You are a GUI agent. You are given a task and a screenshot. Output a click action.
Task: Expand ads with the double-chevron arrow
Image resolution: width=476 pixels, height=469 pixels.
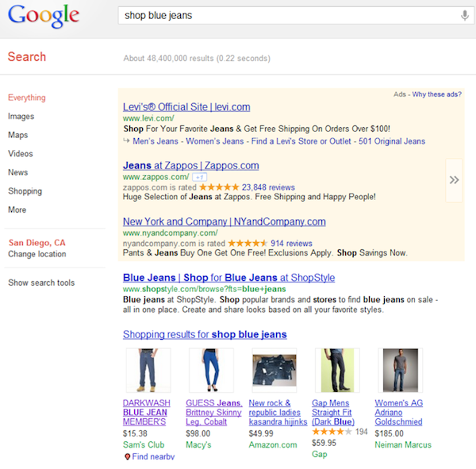454,180
